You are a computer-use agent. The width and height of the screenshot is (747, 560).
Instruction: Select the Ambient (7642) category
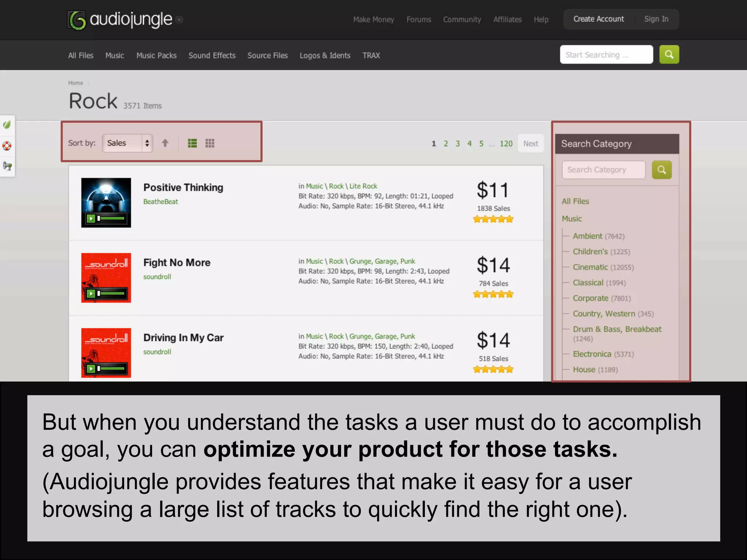[599, 236]
